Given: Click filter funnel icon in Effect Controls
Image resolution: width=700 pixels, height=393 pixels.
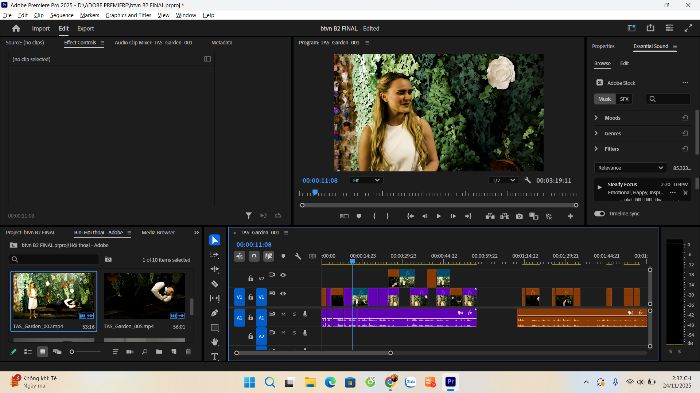Looking at the screenshot, I should [249, 216].
